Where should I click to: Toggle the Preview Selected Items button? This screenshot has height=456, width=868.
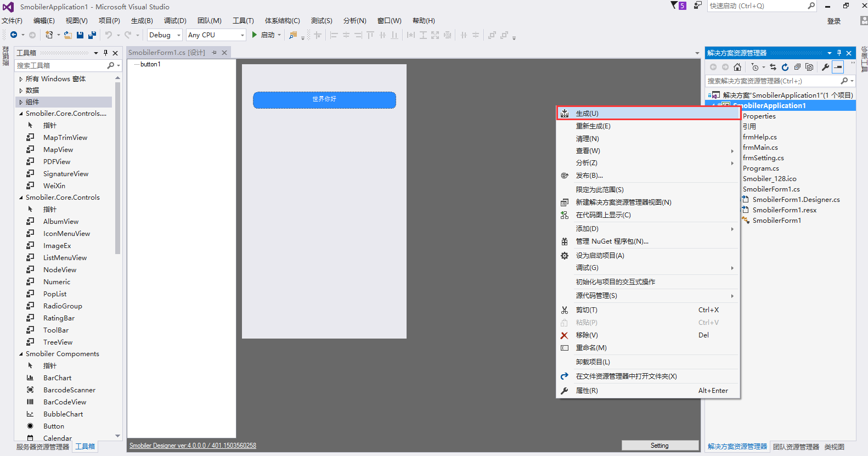tap(838, 67)
